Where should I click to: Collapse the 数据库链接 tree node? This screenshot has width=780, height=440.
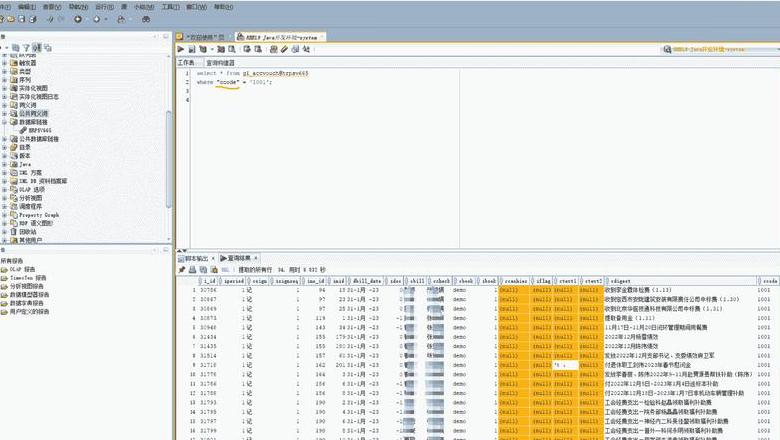click(x=5, y=122)
